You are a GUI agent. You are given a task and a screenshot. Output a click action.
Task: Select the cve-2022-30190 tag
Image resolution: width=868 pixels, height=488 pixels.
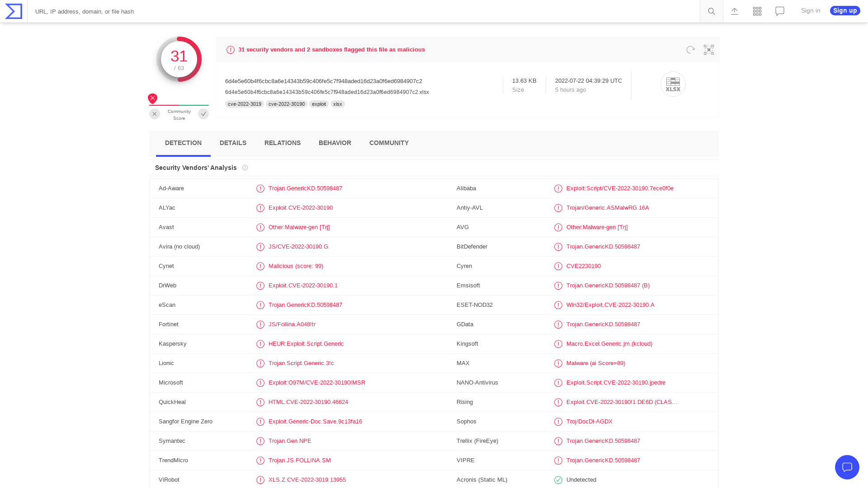287,104
